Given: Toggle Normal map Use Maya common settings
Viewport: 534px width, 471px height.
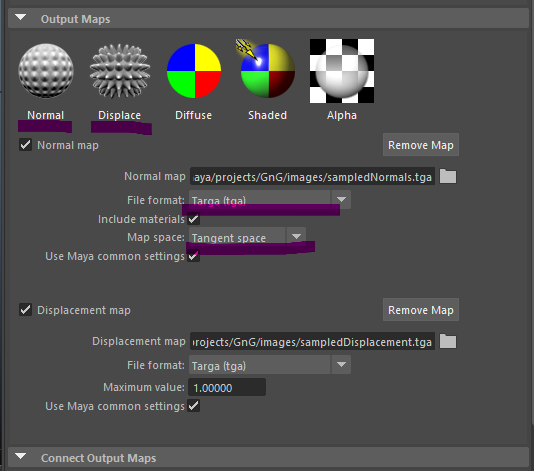Looking at the screenshot, I should tap(193, 256).
